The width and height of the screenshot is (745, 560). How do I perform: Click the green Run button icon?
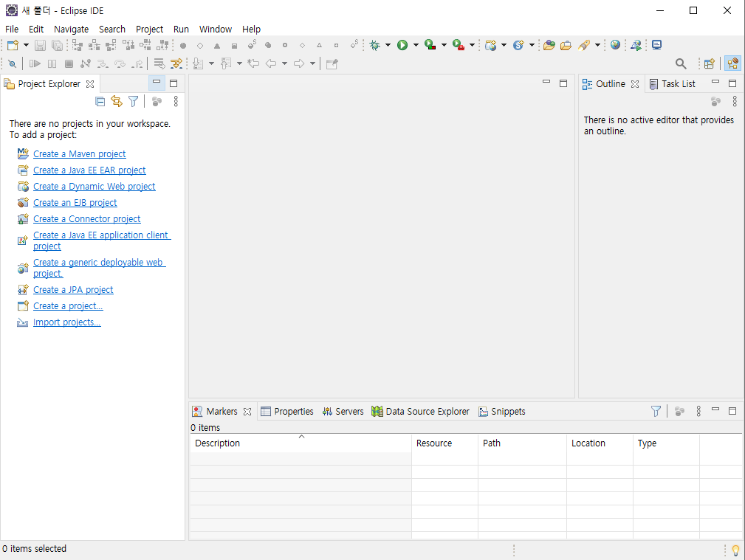pyautogui.click(x=402, y=45)
